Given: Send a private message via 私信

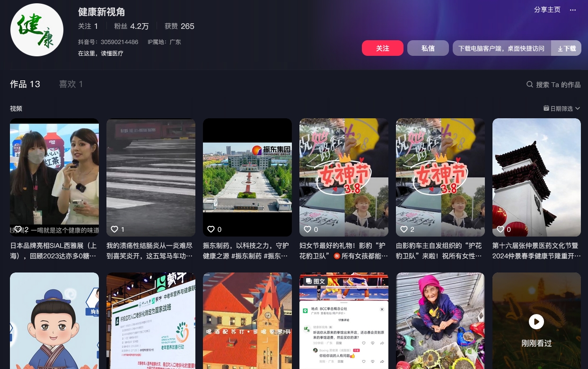Looking at the screenshot, I should coord(428,48).
